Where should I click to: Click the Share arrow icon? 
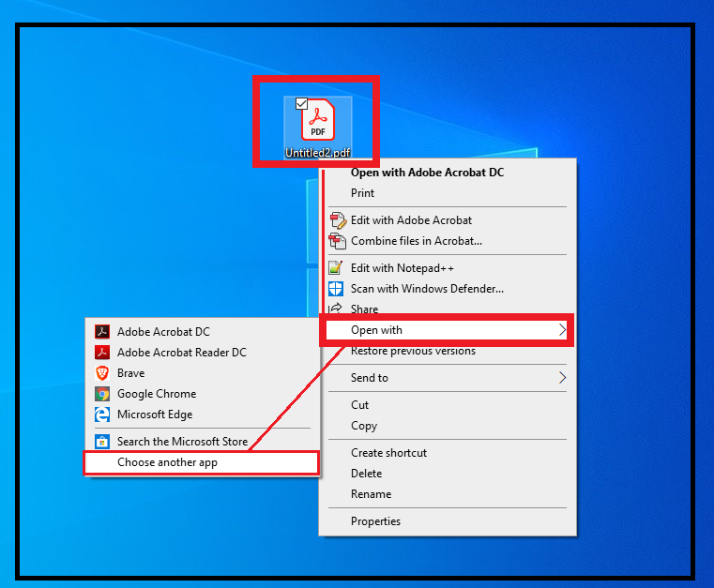336,308
